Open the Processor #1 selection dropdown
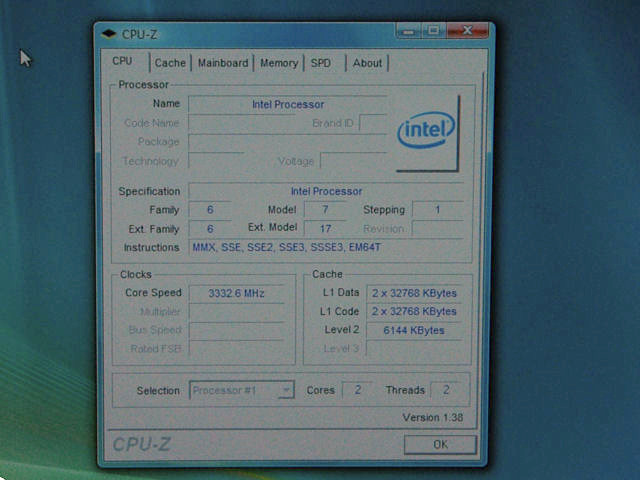This screenshot has height=480, width=640. tap(242, 390)
